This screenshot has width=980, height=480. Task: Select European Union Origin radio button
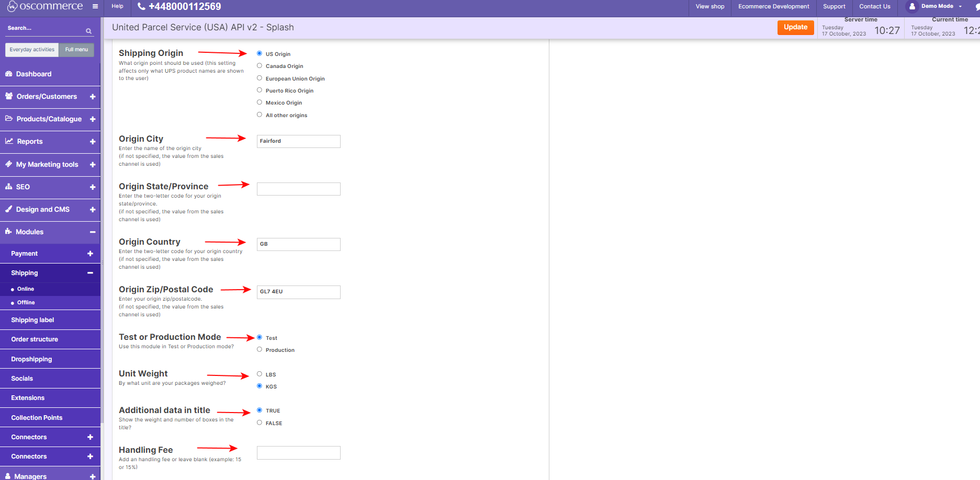[260, 78]
